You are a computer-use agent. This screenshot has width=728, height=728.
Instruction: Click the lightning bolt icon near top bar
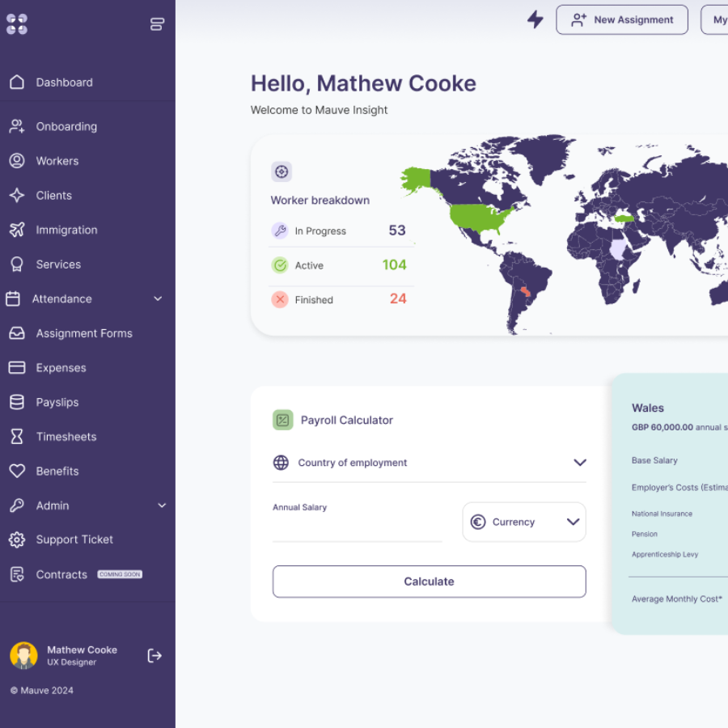(535, 19)
